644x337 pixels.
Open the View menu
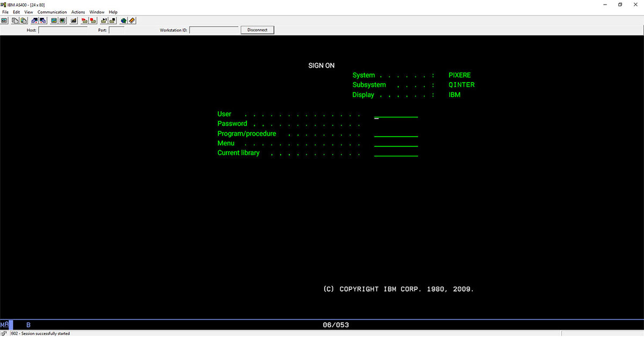tap(28, 12)
